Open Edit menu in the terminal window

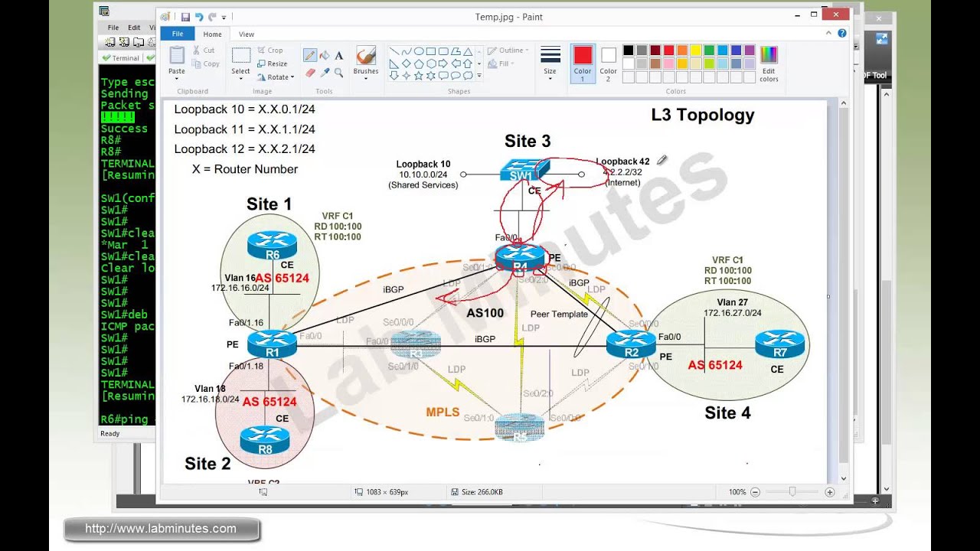134,28
